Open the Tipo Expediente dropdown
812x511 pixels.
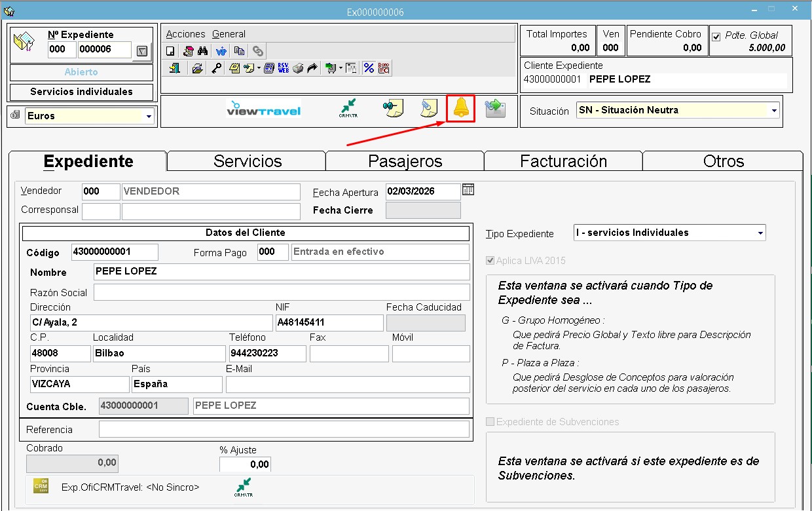click(x=760, y=233)
